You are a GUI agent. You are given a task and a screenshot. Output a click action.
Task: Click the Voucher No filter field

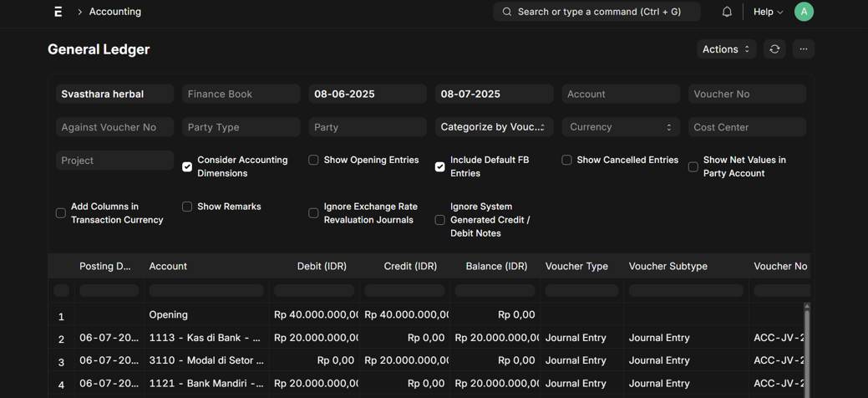tap(748, 94)
